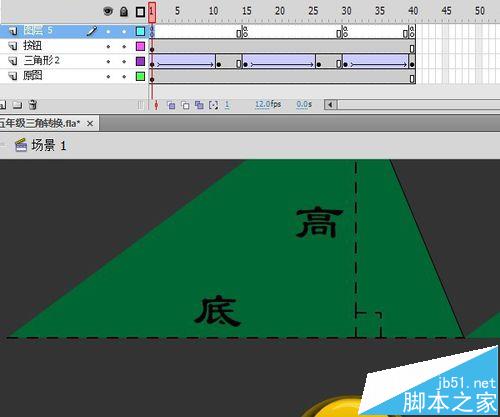Toggle lock dot for 原图 layer
Image resolution: width=500 pixels, height=417 pixels.
pyautogui.click(x=124, y=76)
